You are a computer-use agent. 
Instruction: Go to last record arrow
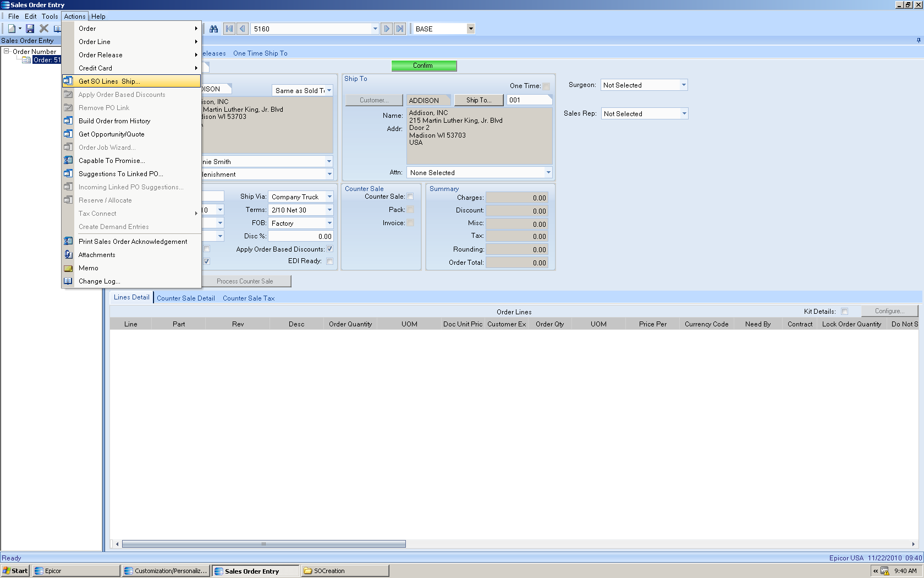(x=400, y=29)
